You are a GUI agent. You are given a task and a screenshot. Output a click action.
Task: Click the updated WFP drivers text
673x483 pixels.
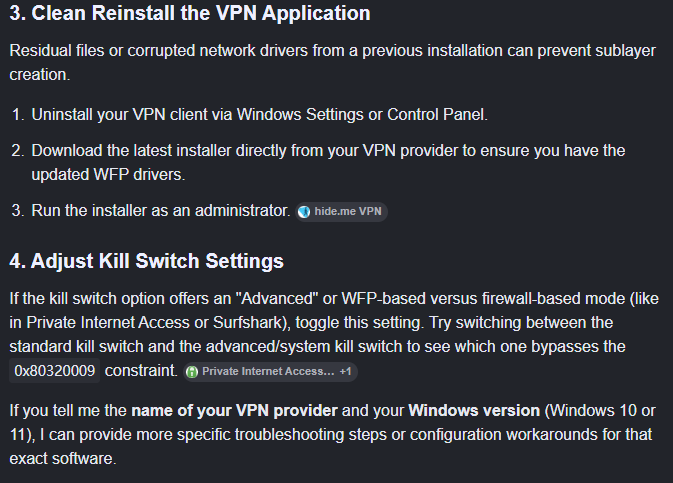[x=108, y=175]
